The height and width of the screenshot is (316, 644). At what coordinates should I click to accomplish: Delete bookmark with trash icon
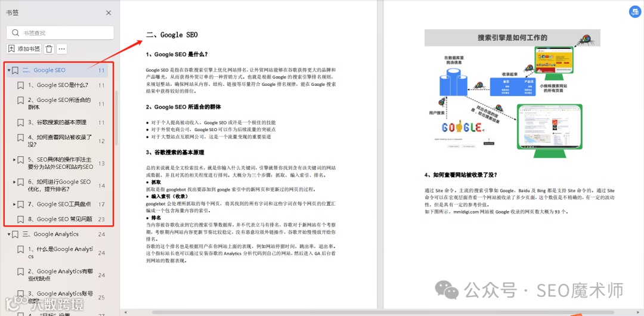tap(49, 49)
